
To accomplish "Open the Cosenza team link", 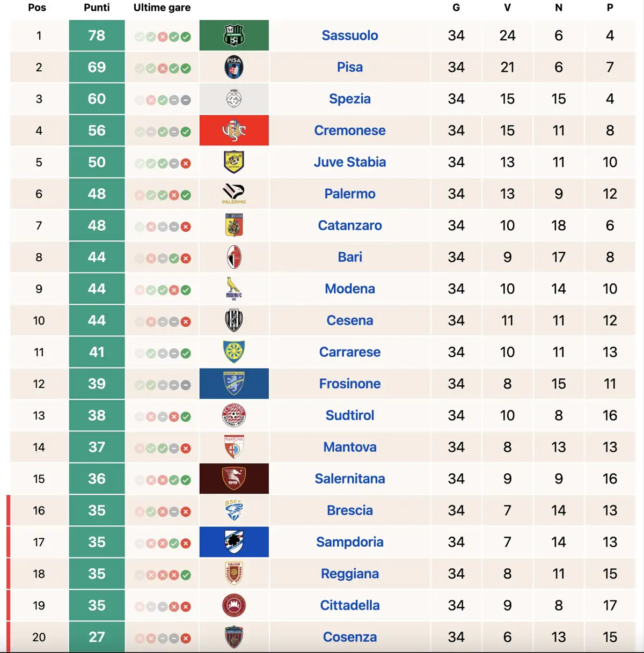I will point(350,637).
